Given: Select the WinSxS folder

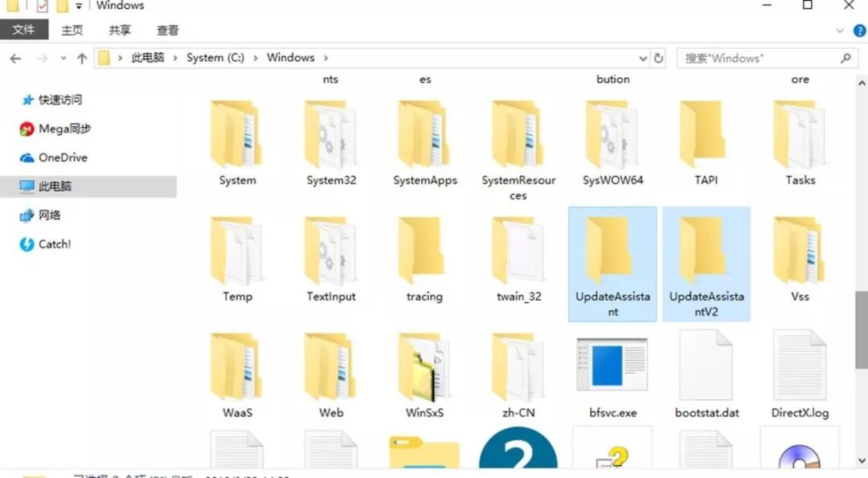Looking at the screenshot, I should click(424, 376).
